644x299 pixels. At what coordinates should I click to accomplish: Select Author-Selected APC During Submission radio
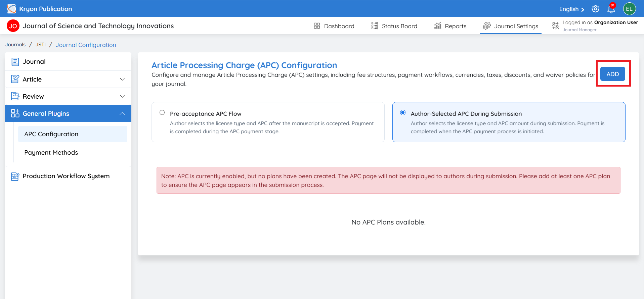[x=403, y=113]
